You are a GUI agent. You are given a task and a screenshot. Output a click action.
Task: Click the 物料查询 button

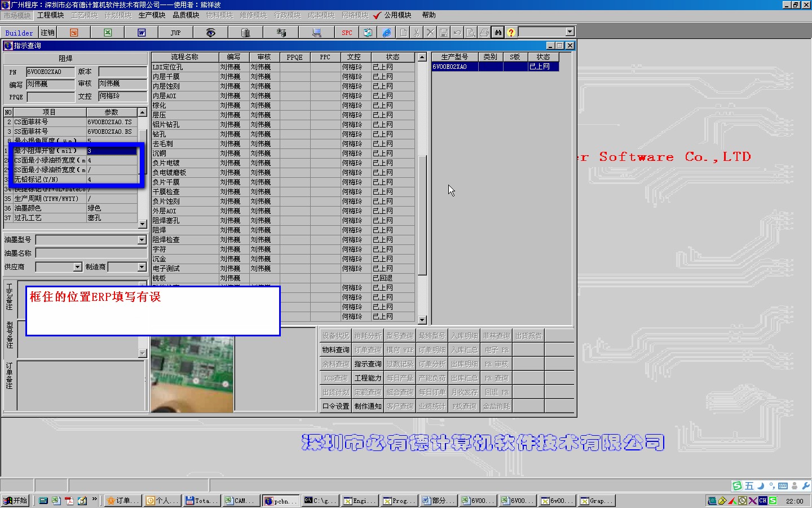click(336, 350)
